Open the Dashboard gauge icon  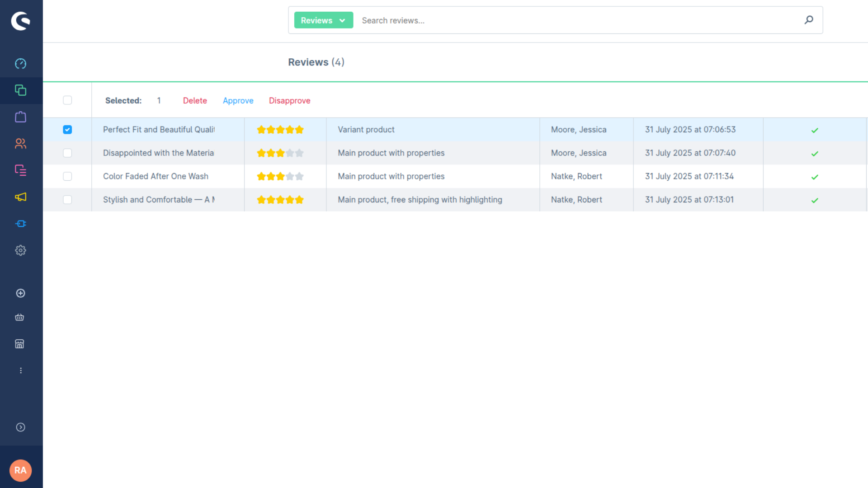pyautogui.click(x=20, y=64)
